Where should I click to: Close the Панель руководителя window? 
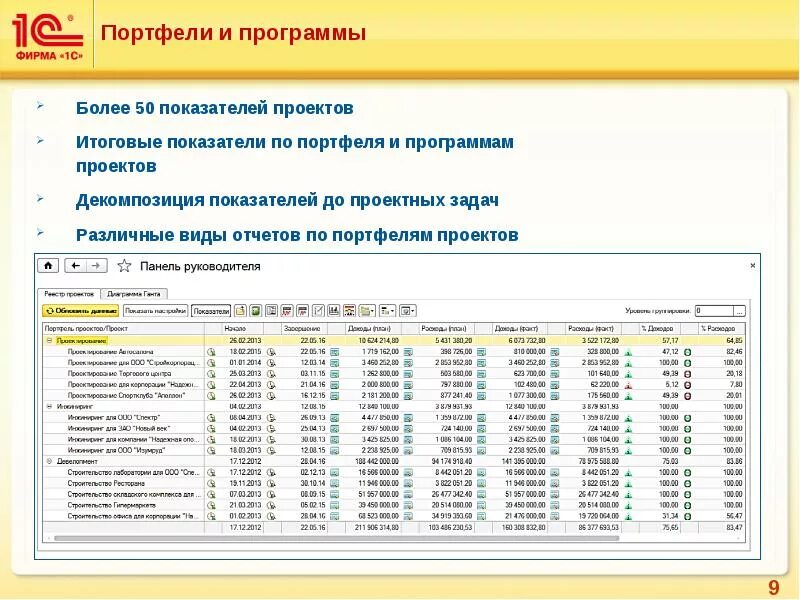(x=753, y=265)
